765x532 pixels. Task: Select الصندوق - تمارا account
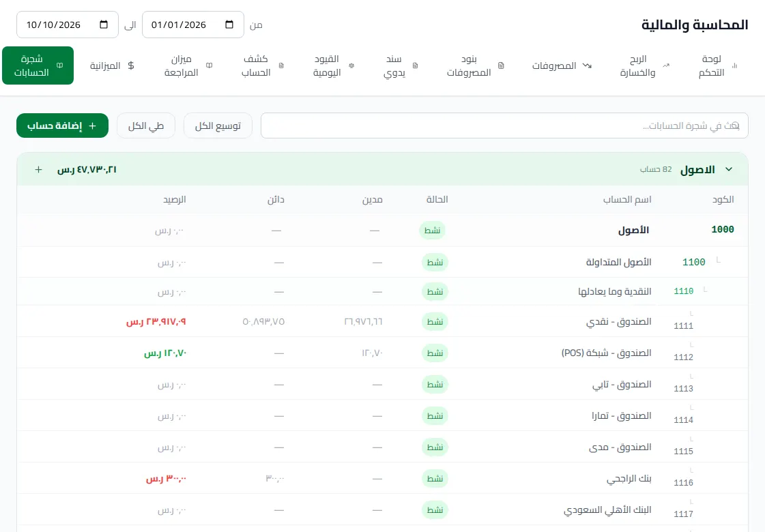(622, 416)
